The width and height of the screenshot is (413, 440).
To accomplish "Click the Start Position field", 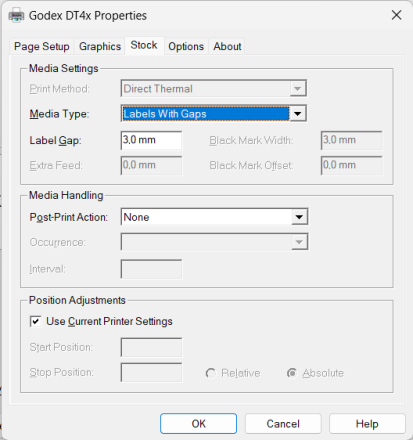I will click(151, 347).
